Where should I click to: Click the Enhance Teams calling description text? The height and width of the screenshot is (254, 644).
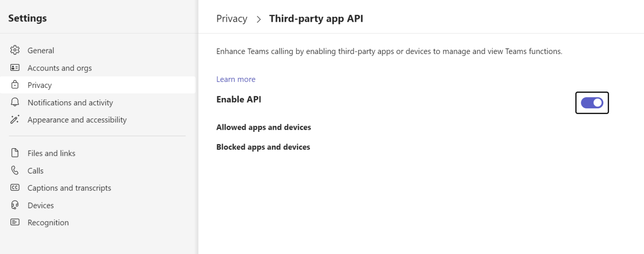click(389, 51)
